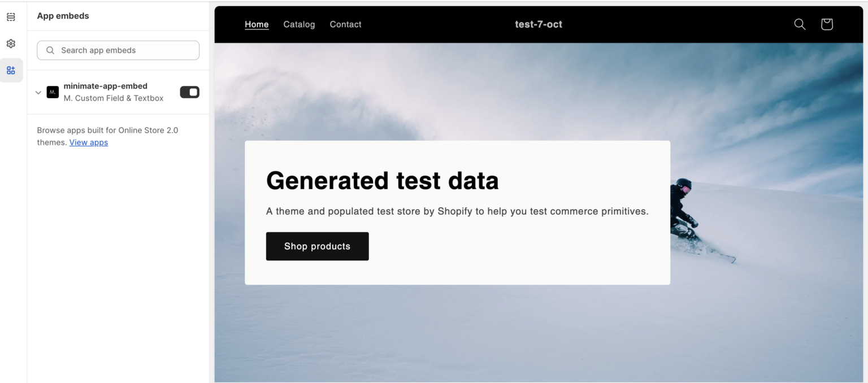Select the App embeds icon in sidebar
868x383 pixels.
click(11, 70)
